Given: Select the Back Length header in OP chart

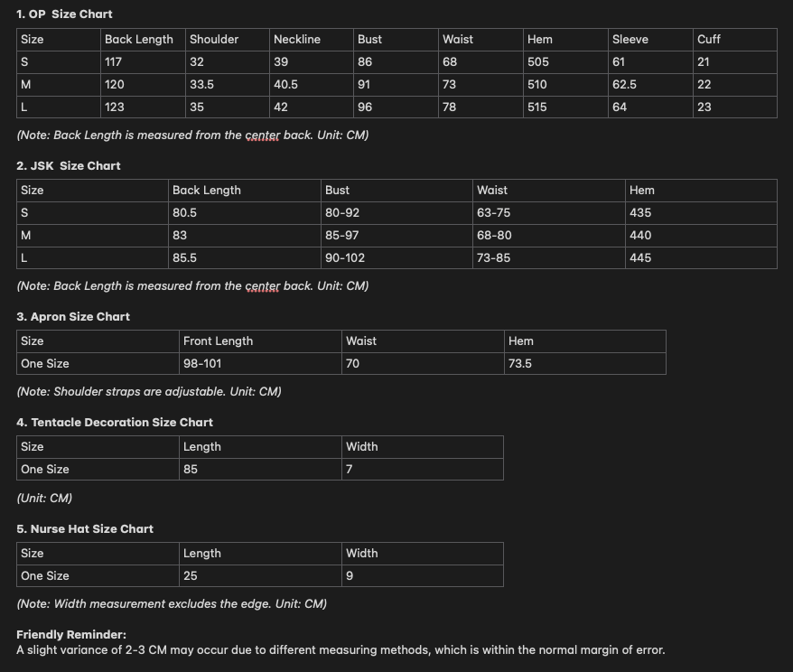Looking at the screenshot, I should pyautogui.click(x=138, y=40).
